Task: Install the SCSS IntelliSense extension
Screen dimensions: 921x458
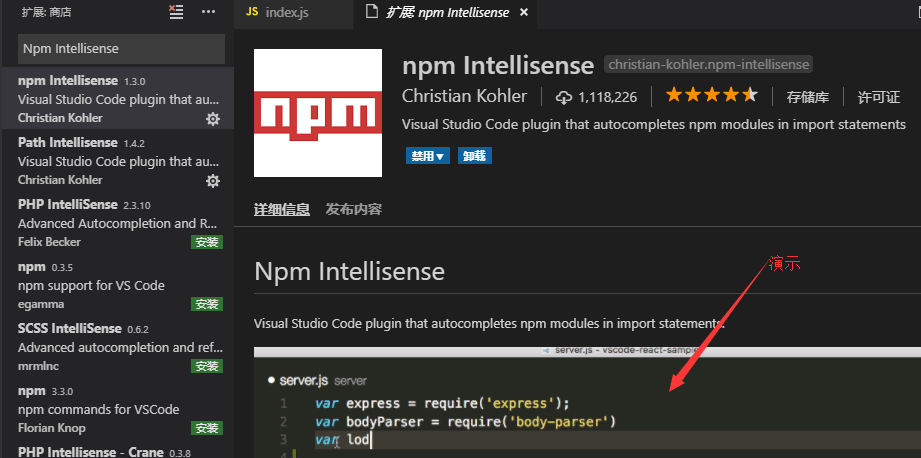Action: [x=207, y=366]
